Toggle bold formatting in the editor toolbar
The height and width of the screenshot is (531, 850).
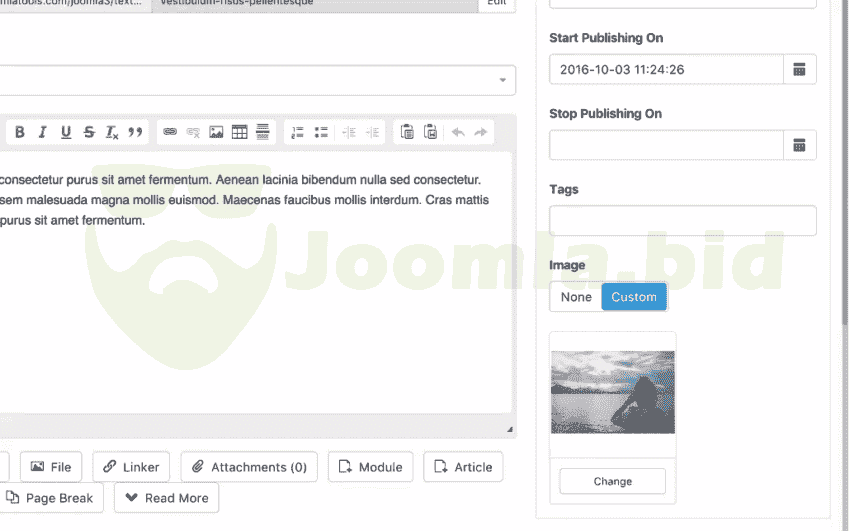point(19,132)
